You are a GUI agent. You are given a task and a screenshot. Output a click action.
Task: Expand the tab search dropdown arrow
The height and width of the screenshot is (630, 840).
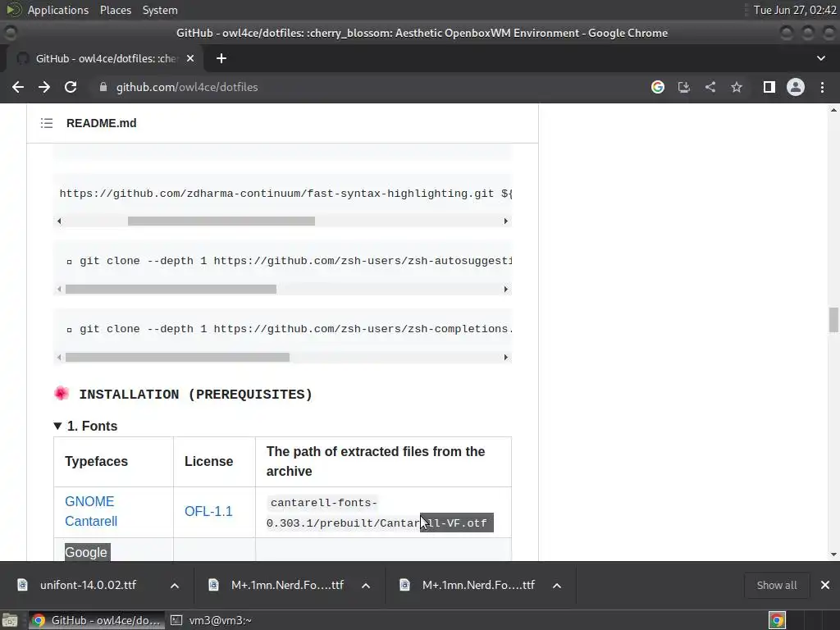[x=820, y=58]
